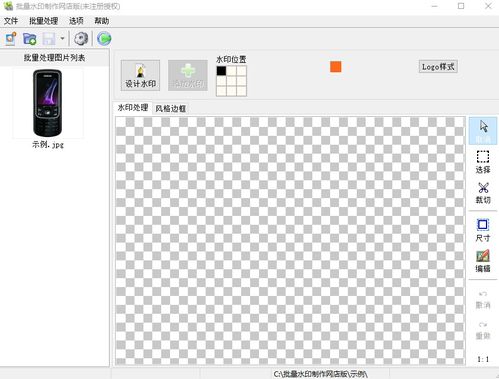
Task: Click the new image toolbar icon
Action: [11, 39]
